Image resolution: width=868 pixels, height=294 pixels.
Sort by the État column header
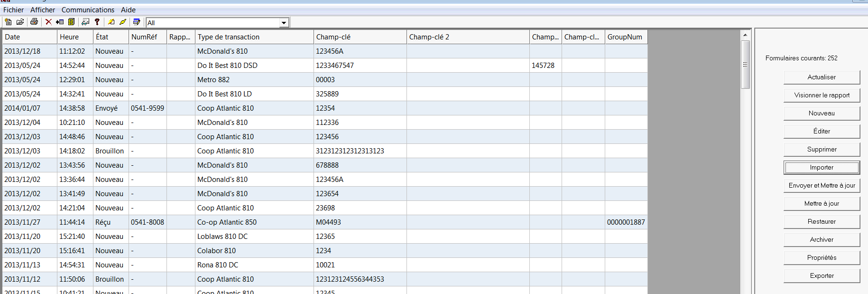(111, 37)
